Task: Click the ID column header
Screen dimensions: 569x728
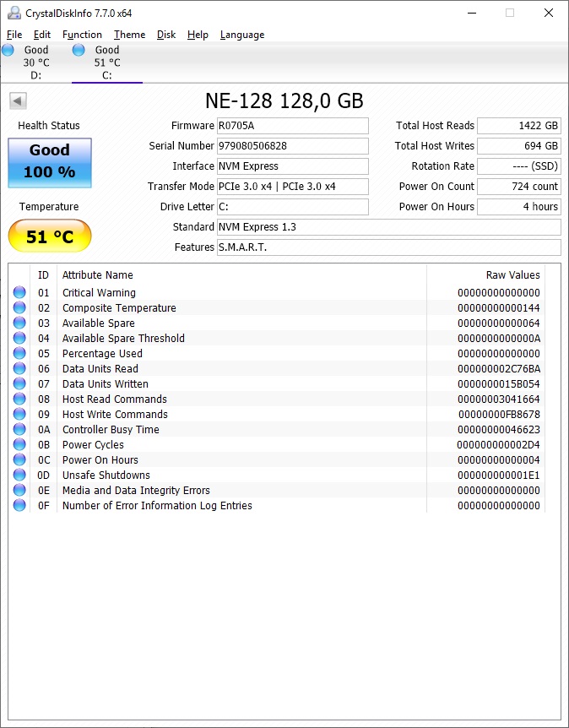Action: [43, 274]
